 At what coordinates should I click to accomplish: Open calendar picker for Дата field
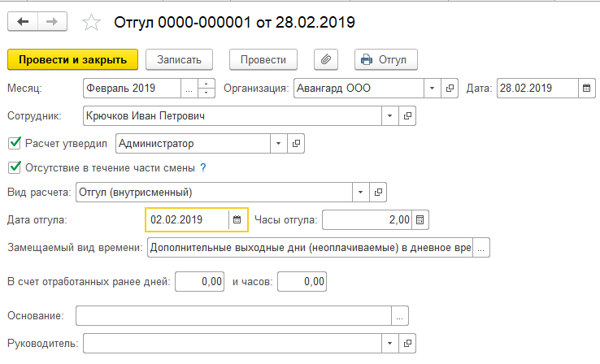pyautogui.click(x=585, y=88)
